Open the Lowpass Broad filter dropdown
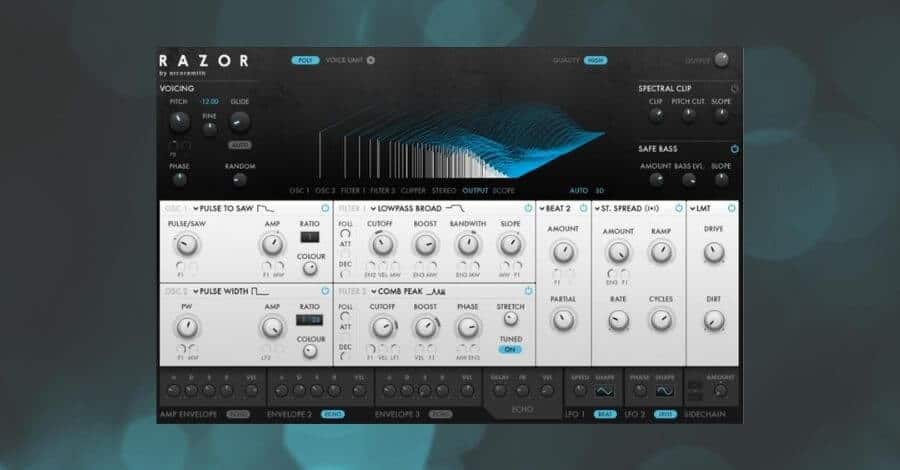This screenshot has width=900, height=470. point(406,208)
